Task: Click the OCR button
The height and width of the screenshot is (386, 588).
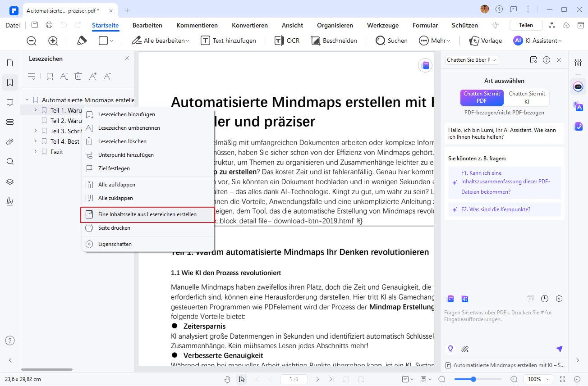Action: pyautogui.click(x=287, y=41)
